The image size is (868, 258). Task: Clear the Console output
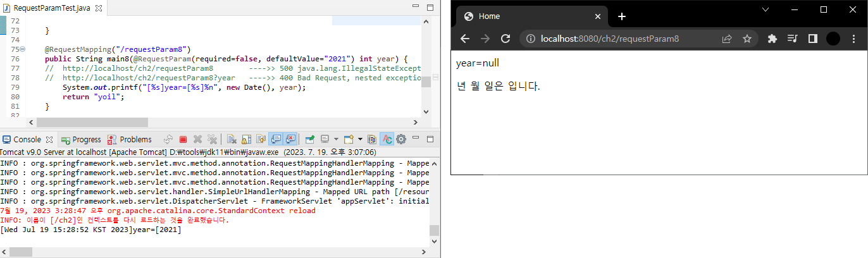[232, 139]
